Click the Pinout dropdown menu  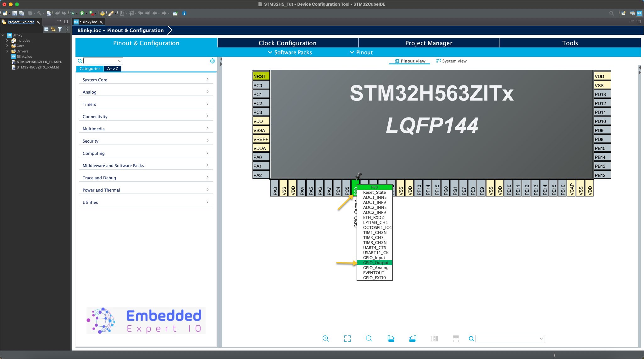(x=361, y=52)
